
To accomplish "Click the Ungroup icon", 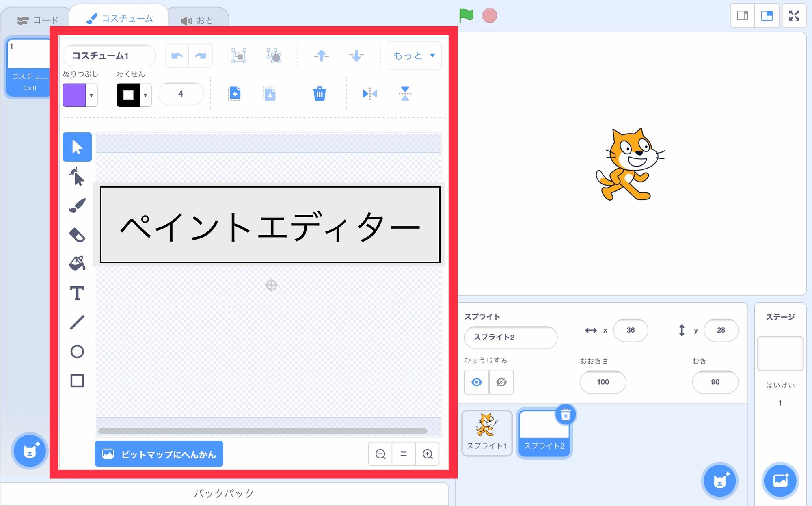I will 274,56.
